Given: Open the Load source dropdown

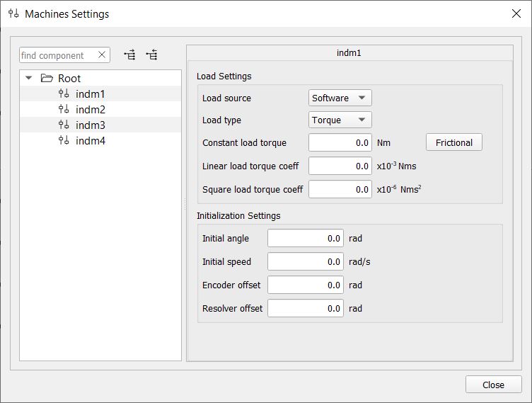Looking at the screenshot, I should click(x=340, y=98).
